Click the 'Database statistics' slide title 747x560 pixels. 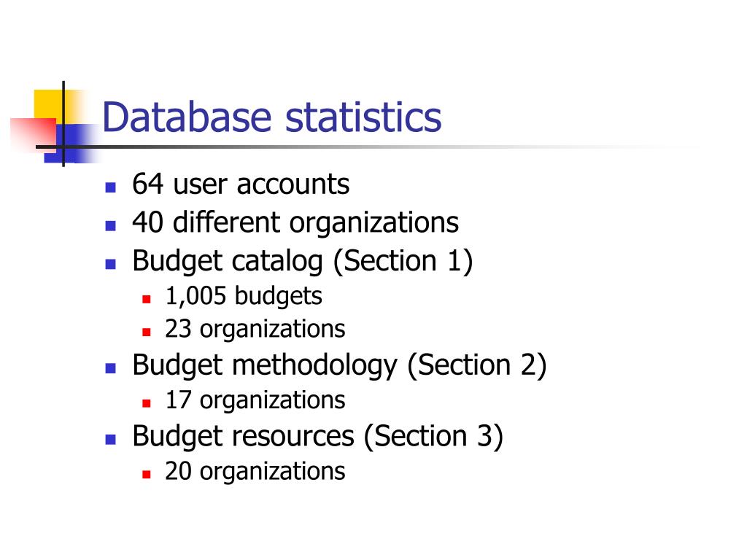coord(272,117)
